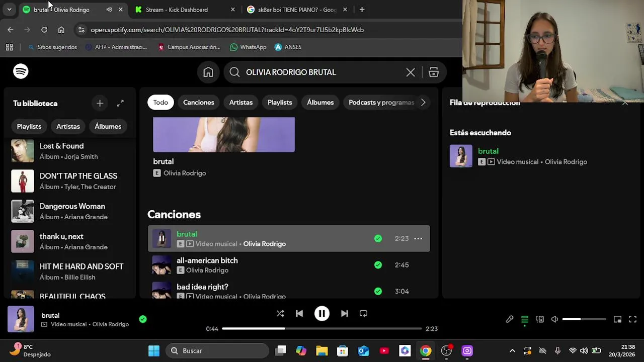
Task: Go back in browser
Action: [11, 30]
